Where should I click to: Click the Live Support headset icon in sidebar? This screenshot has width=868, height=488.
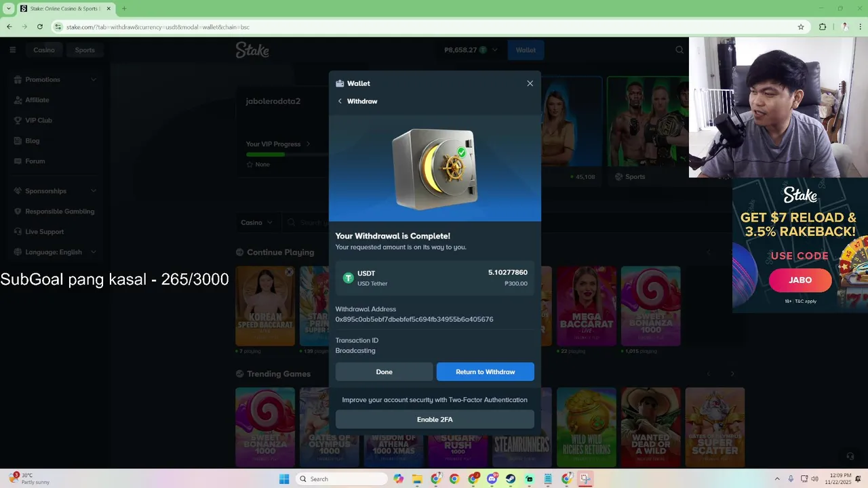click(x=17, y=231)
